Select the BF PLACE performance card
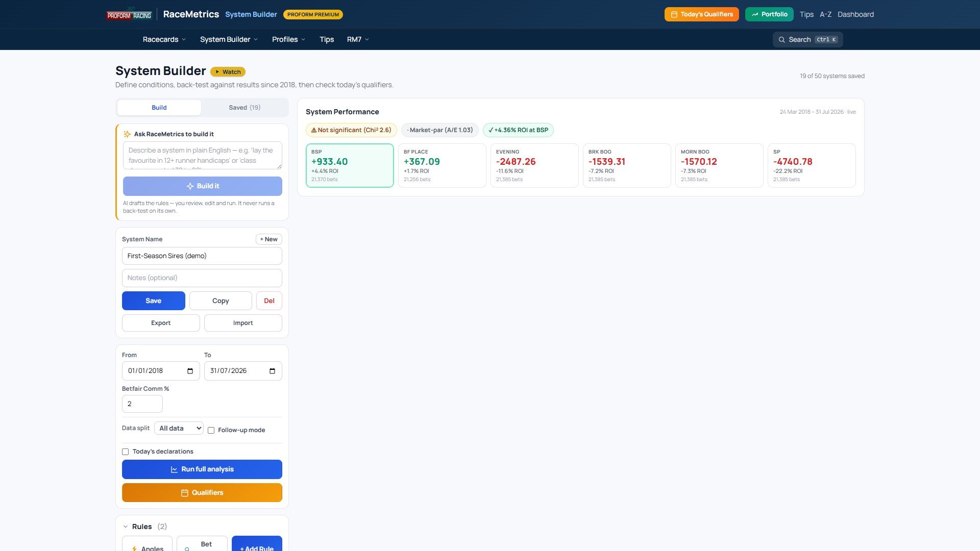The width and height of the screenshot is (980, 551). click(442, 165)
